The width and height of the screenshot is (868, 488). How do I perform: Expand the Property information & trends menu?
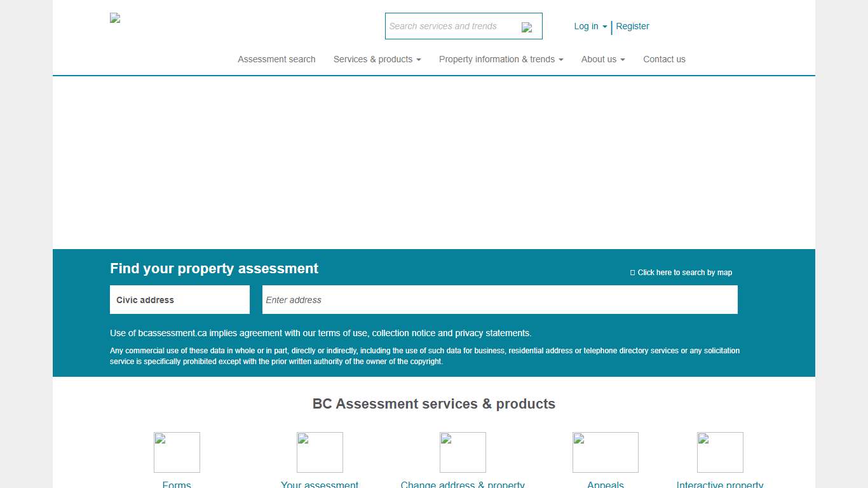point(501,59)
